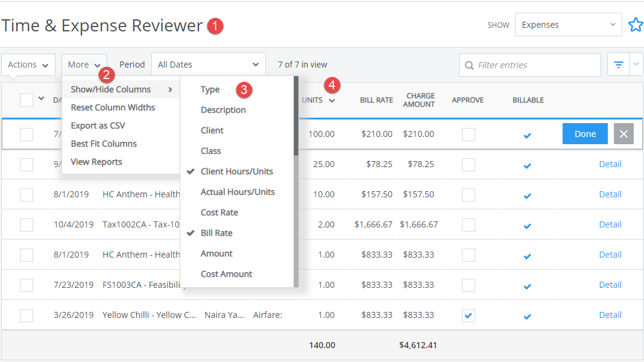Enable the Type column in the submenu

(209, 89)
